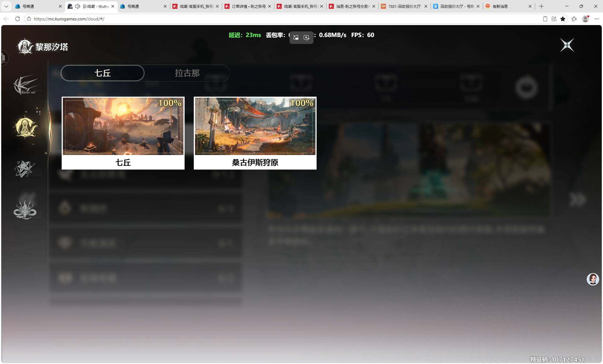Click the cloud overlay video record icon
Screen dimensions: 603x364
pyautogui.click(x=307, y=38)
